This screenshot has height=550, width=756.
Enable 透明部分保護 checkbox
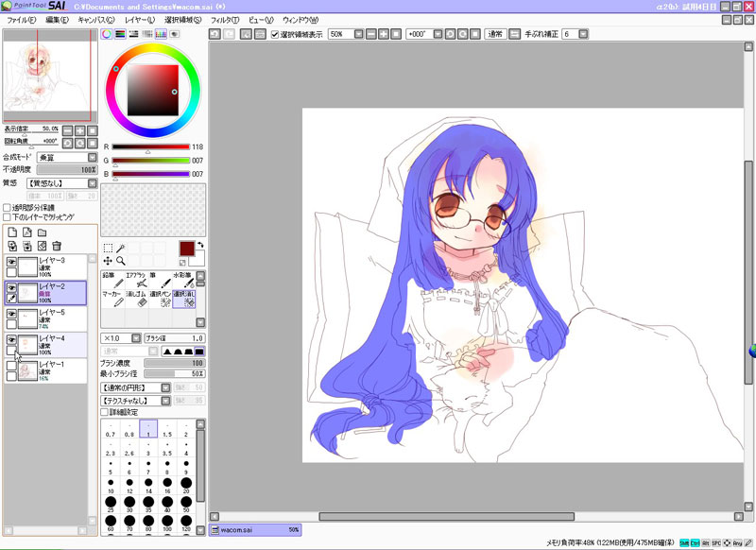coord(7,207)
